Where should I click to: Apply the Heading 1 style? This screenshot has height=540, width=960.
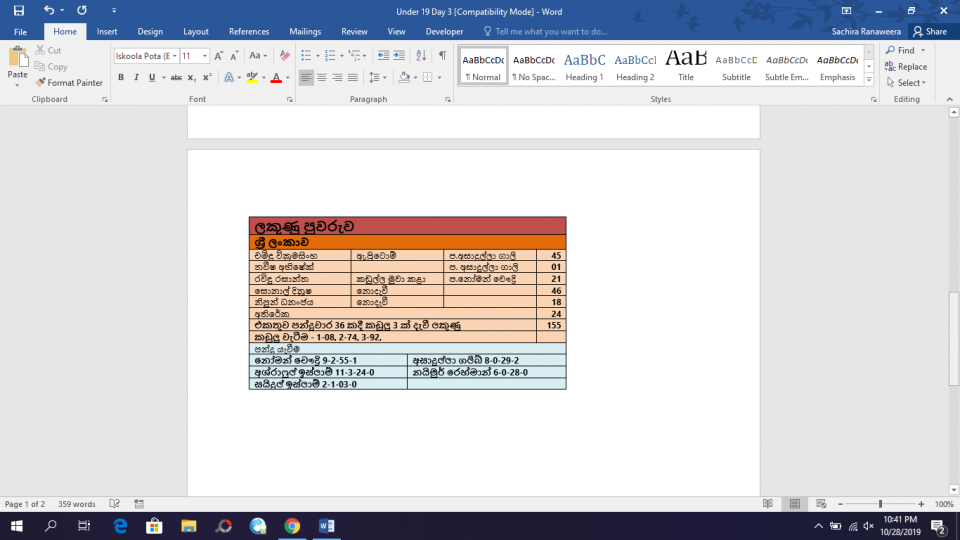(x=584, y=66)
